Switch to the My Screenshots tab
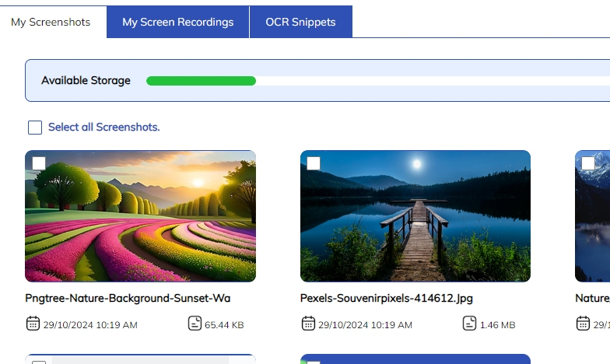This screenshot has width=610, height=364. tap(51, 22)
